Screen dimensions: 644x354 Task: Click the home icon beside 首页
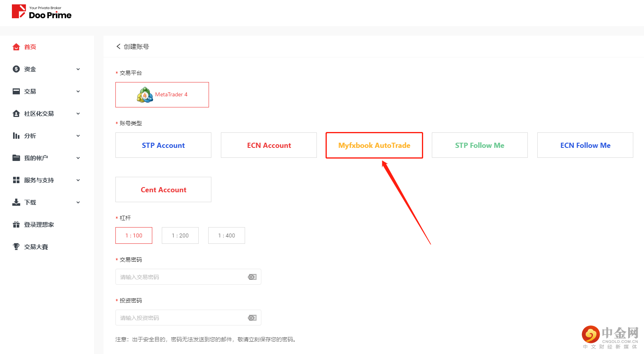(16, 47)
